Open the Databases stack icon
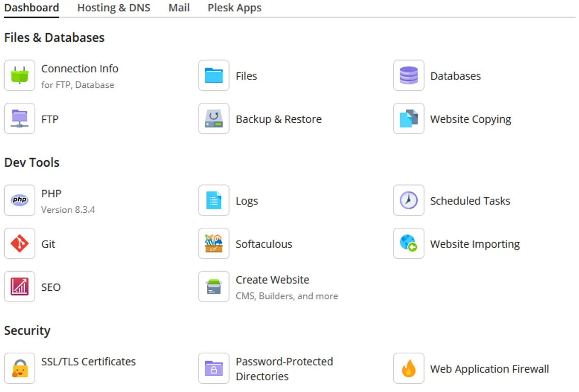The width and height of the screenshot is (579, 392). pyautogui.click(x=409, y=75)
